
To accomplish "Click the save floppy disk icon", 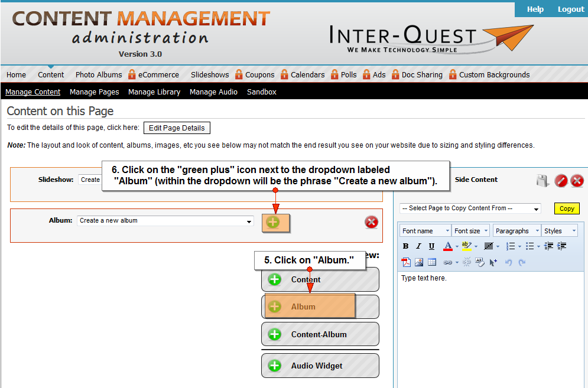I will pyautogui.click(x=543, y=181).
